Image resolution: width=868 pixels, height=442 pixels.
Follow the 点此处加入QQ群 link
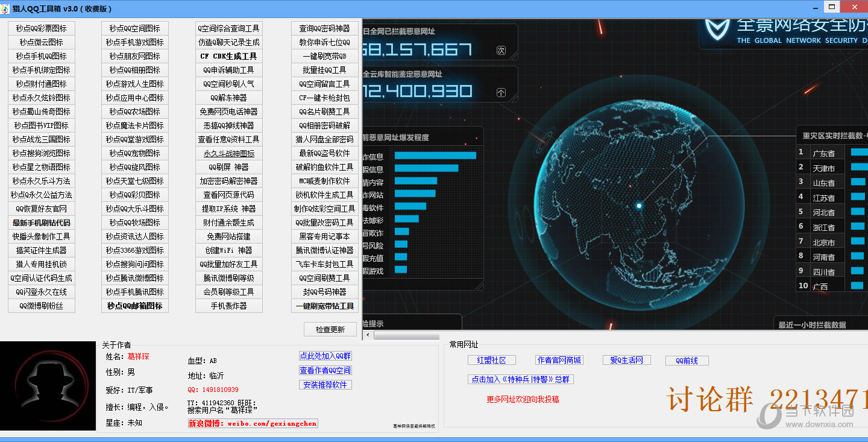tap(325, 356)
